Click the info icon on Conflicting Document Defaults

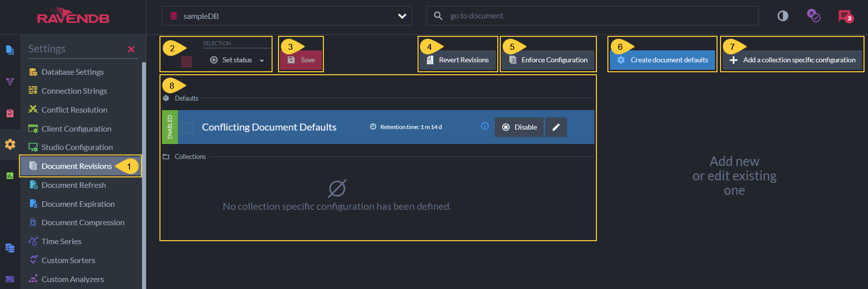pos(485,126)
